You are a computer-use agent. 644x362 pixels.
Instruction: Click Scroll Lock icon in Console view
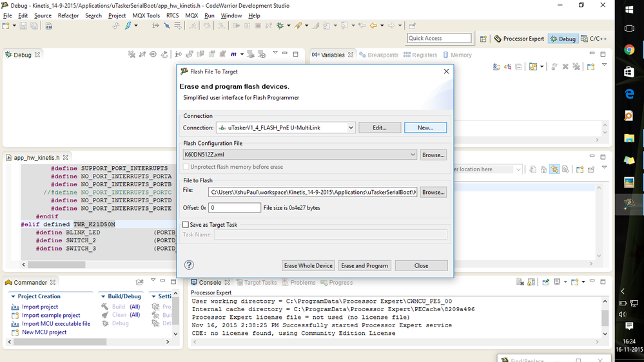point(531,282)
